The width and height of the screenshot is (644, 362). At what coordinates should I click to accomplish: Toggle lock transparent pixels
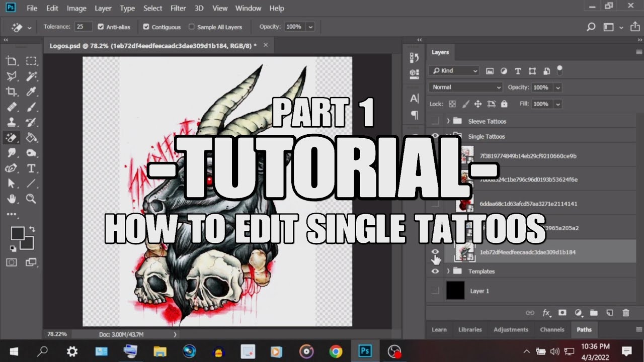click(452, 104)
